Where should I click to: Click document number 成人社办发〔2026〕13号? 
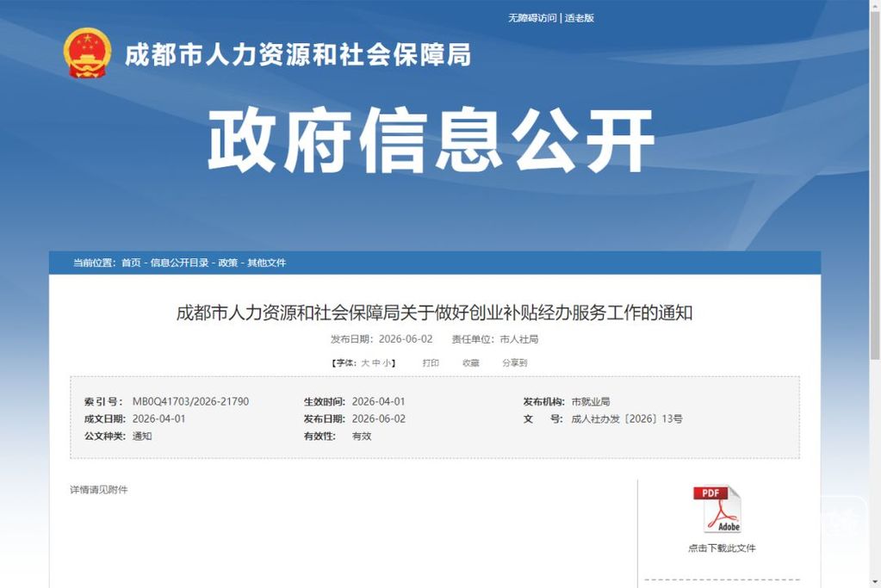(627, 419)
